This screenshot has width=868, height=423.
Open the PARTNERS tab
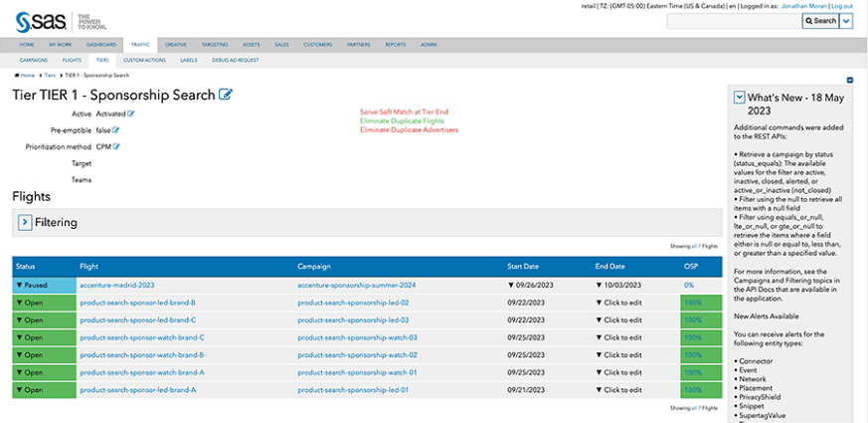click(359, 45)
